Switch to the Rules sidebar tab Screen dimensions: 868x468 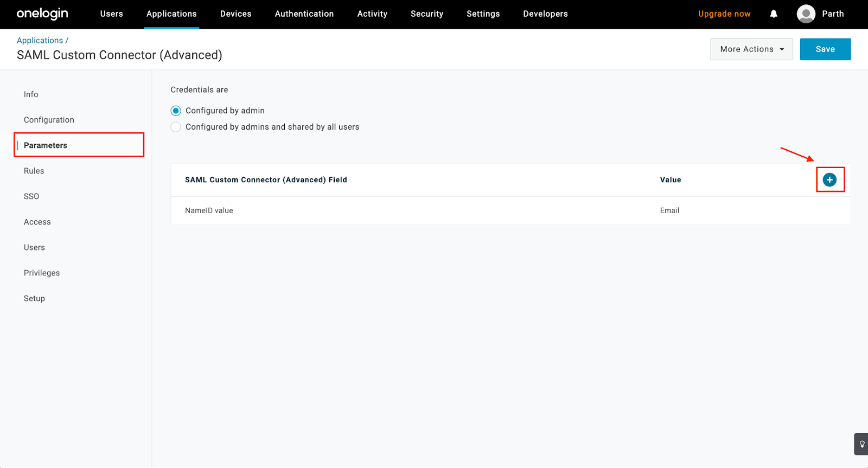click(x=34, y=171)
